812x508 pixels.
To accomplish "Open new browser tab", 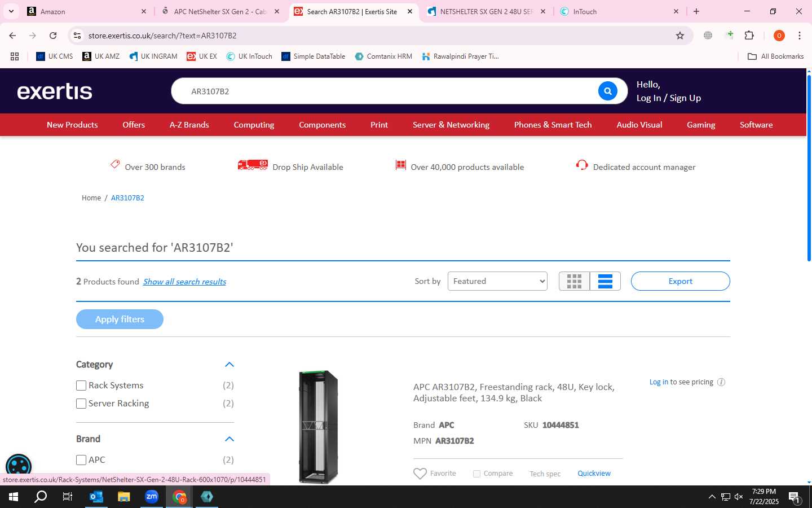I will (x=696, y=11).
